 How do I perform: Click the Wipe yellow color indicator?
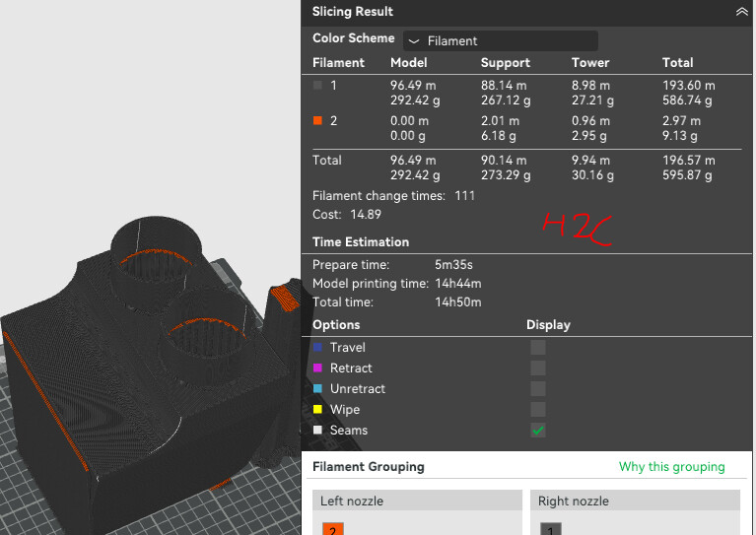(x=317, y=409)
